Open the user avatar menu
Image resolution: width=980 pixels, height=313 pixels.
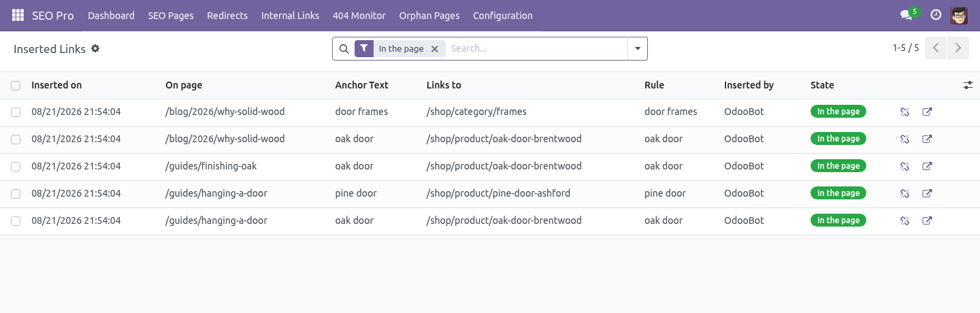tap(959, 15)
